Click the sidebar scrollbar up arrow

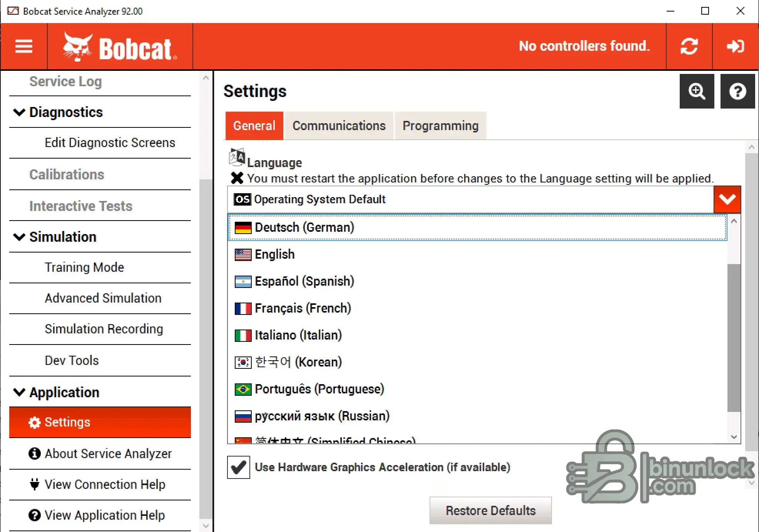click(206, 78)
